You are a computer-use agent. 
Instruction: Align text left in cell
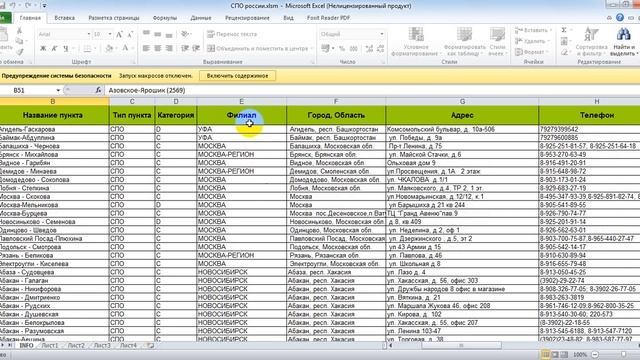(x=146, y=49)
